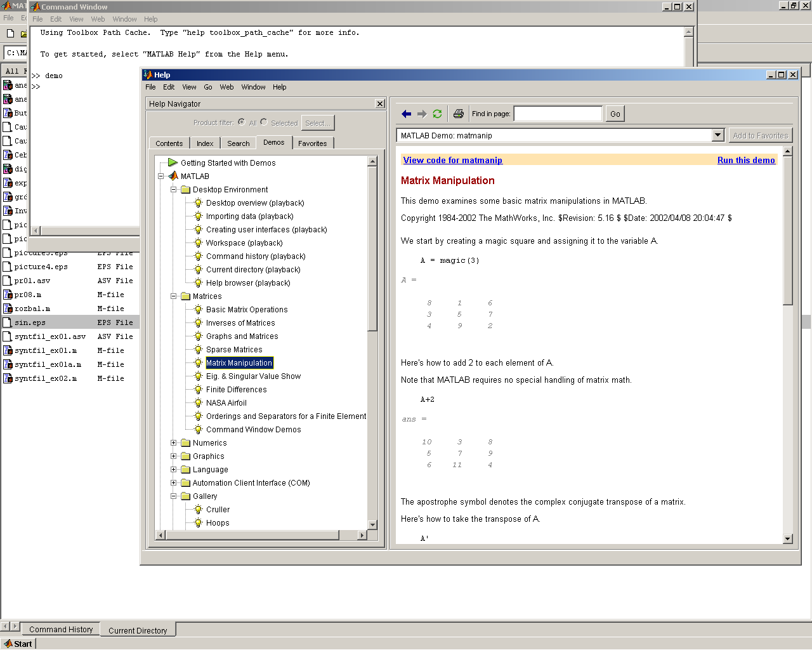Image resolution: width=812 pixels, height=650 pixels.
Task: Print the help page via printer icon
Action: [x=459, y=114]
